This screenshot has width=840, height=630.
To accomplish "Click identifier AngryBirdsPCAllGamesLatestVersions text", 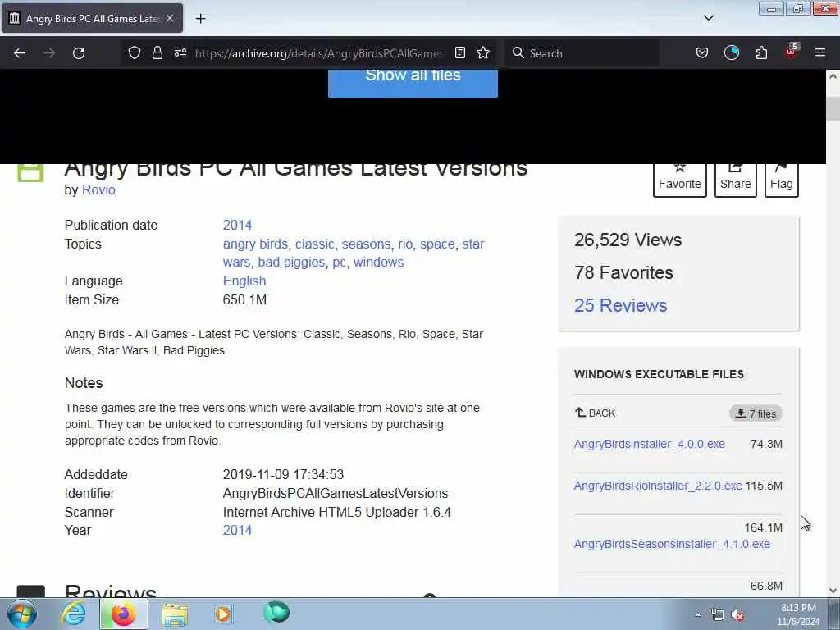I will (336, 493).
